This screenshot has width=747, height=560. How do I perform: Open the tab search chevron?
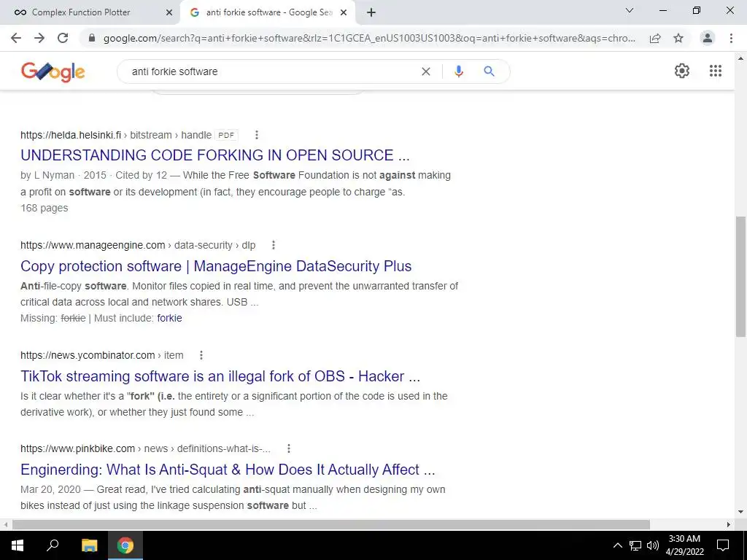click(x=630, y=10)
